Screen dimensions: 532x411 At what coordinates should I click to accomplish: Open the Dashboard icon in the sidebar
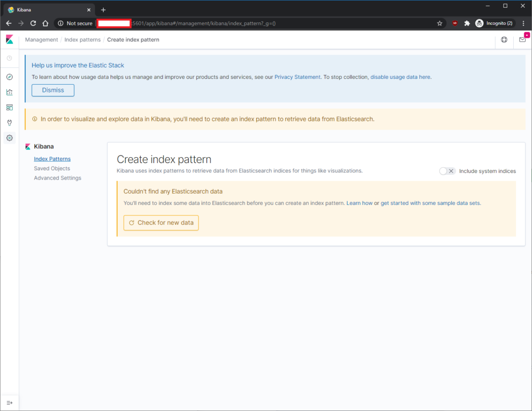[x=9, y=107]
